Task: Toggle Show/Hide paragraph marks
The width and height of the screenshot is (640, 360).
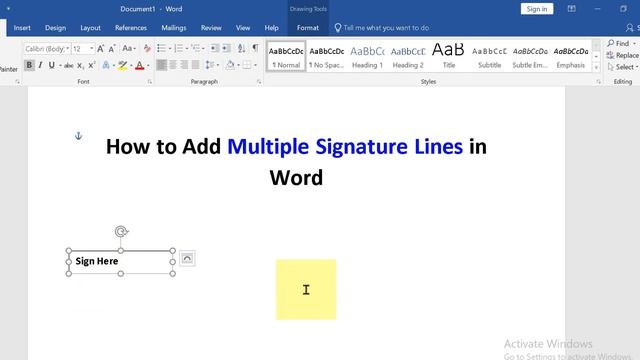Action: point(255,48)
